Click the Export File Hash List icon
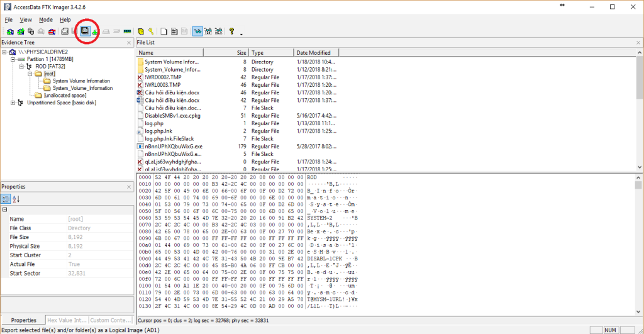Screen dimensions: 644x334 click(174, 31)
